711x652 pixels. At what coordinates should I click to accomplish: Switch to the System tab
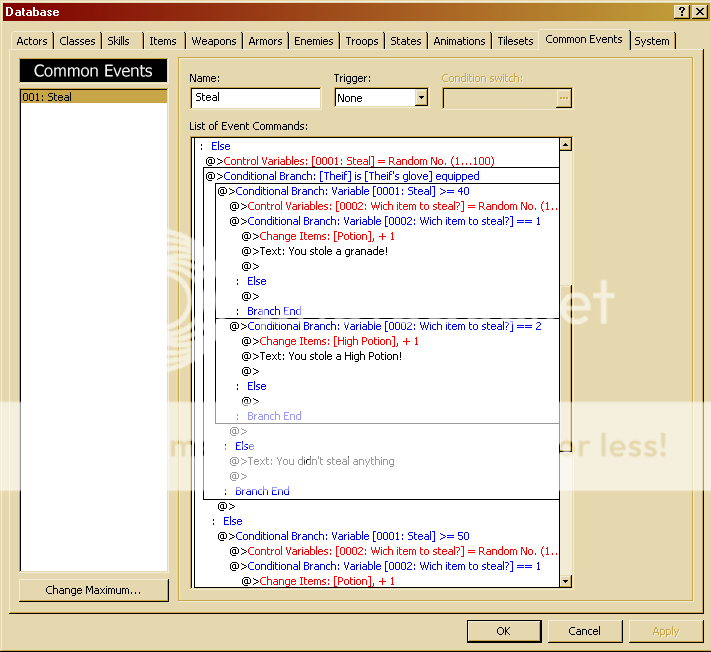[x=652, y=41]
